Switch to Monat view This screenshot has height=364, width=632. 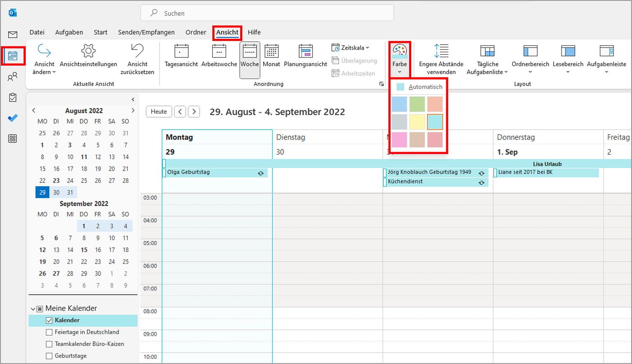pyautogui.click(x=271, y=55)
